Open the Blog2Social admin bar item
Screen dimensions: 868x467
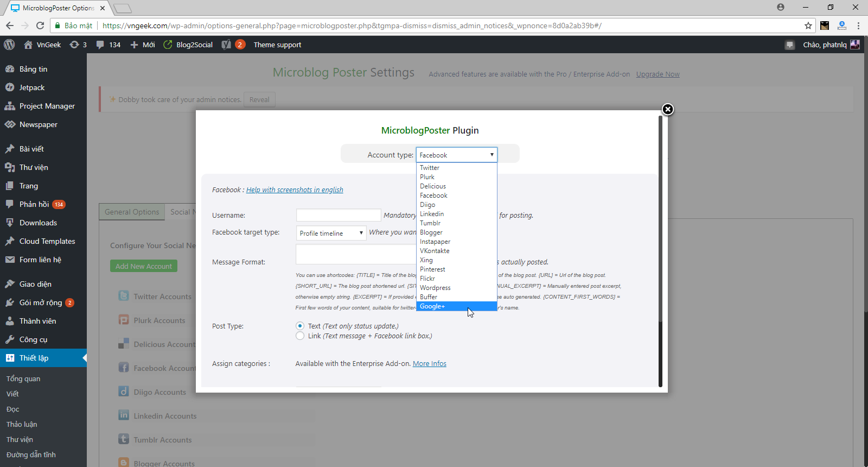coord(188,45)
